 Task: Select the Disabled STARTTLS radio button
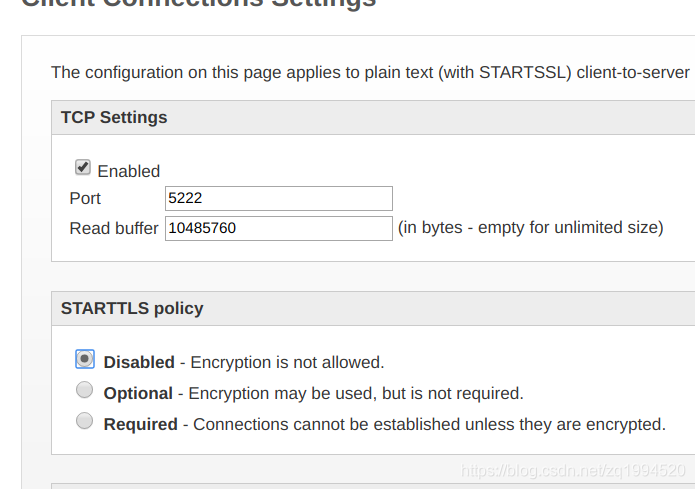[x=85, y=359]
